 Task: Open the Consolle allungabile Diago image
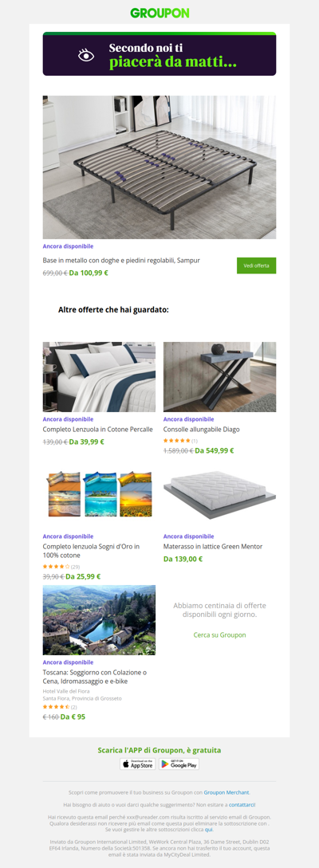pyautogui.click(x=219, y=377)
